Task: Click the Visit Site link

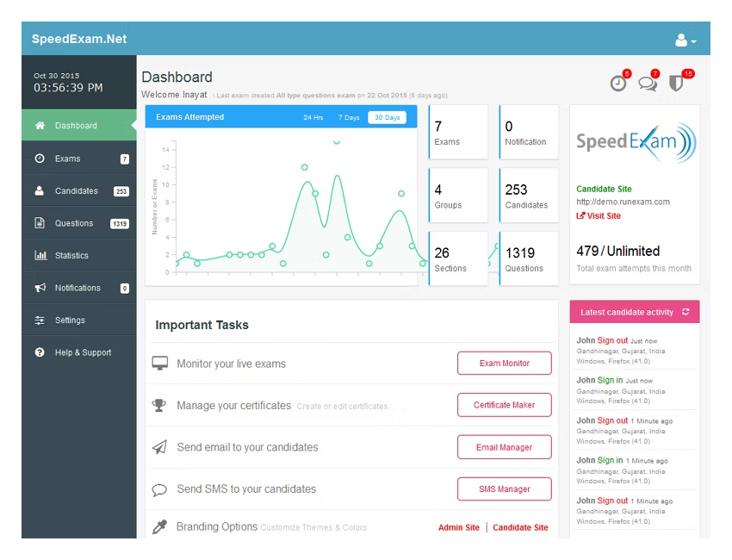Action: pos(603,215)
